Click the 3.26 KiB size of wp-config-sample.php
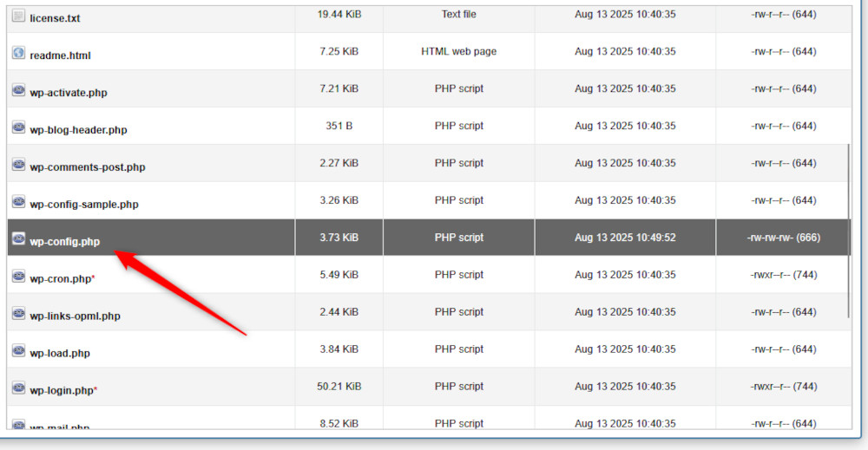The height and width of the screenshot is (450, 868). pyautogui.click(x=339, y=200)
